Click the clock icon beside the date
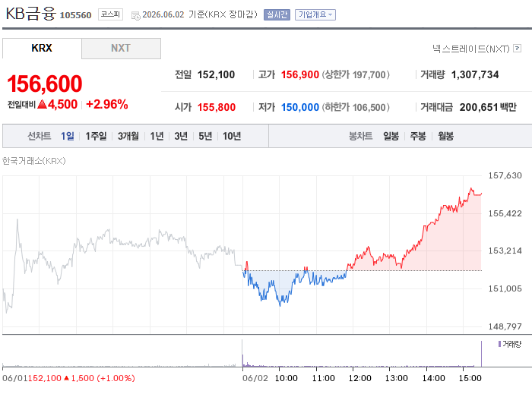Screen dimensions: 532x394 136,16
